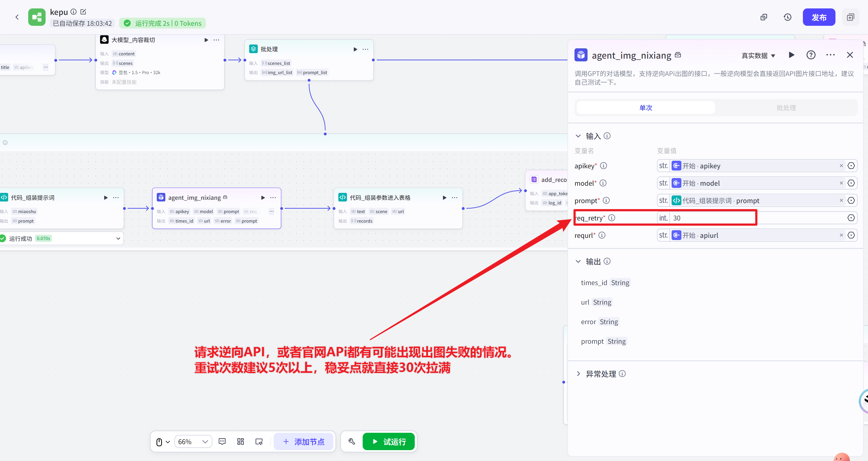The width and height of the screenshot is (868, 461).
Task: Expand the 异常处理 section
Action: [578, 374]
